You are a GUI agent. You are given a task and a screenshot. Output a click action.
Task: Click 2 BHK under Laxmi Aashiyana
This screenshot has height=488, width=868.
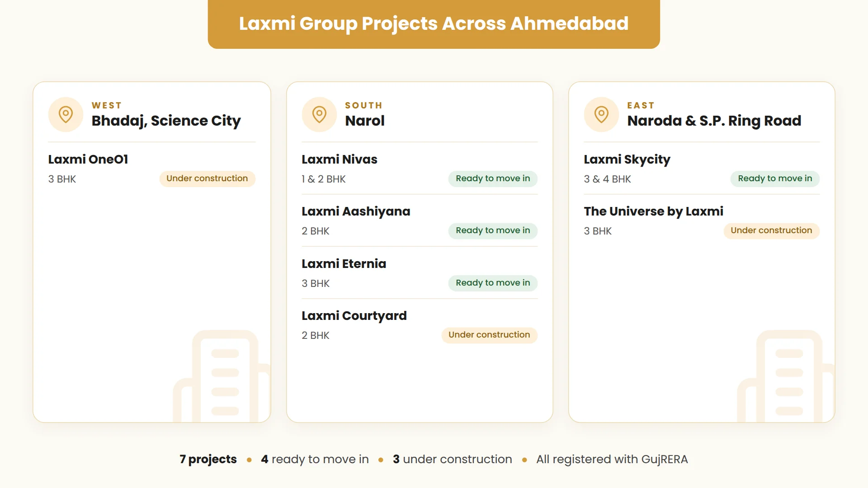tap(316, 231)
